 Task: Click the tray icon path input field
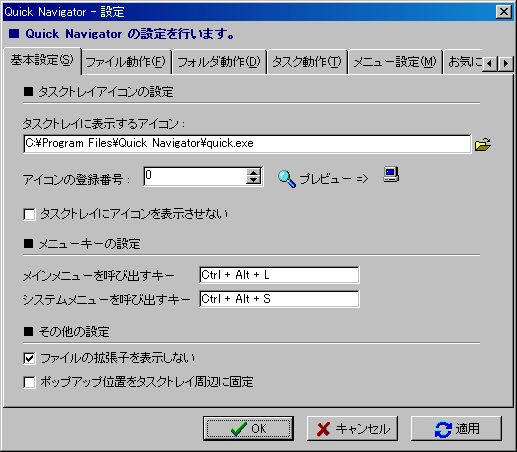(247, 144)
